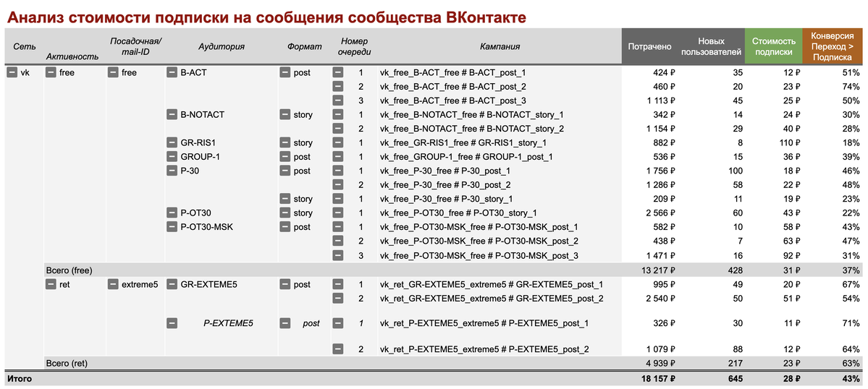The width and height of the screenshot is (868, 389).
Task: Collapse the story format under P-OT30
Action: [x=285, y=213]
